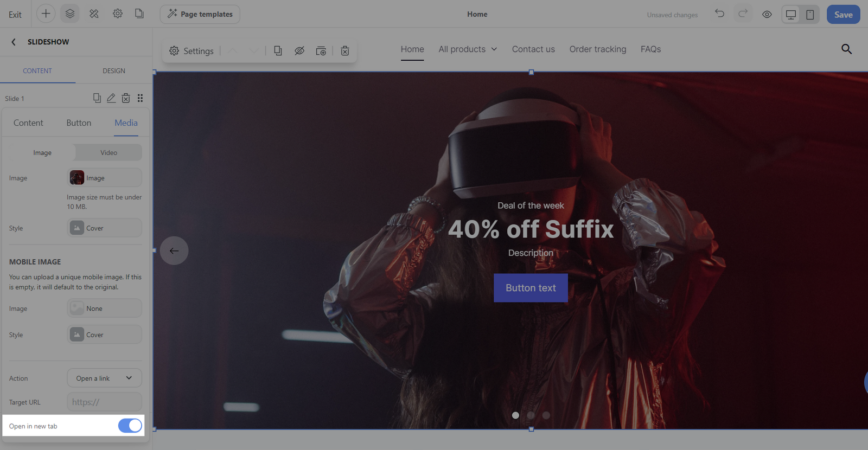
Task: Click the Deal of the week text
Action: pos(531,205)
